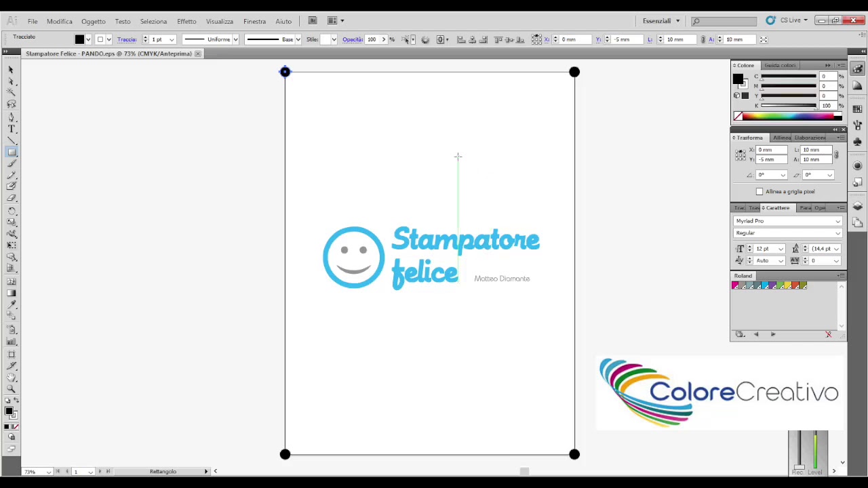Open the Aiuto menu
This screenshot has width=868, height=488.
[283, 21]
